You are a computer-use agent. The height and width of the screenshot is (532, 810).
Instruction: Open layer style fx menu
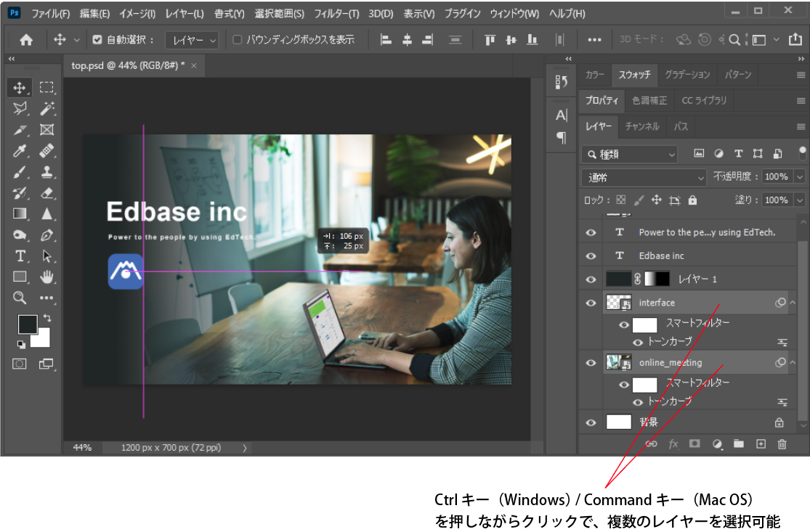[673, 443]
